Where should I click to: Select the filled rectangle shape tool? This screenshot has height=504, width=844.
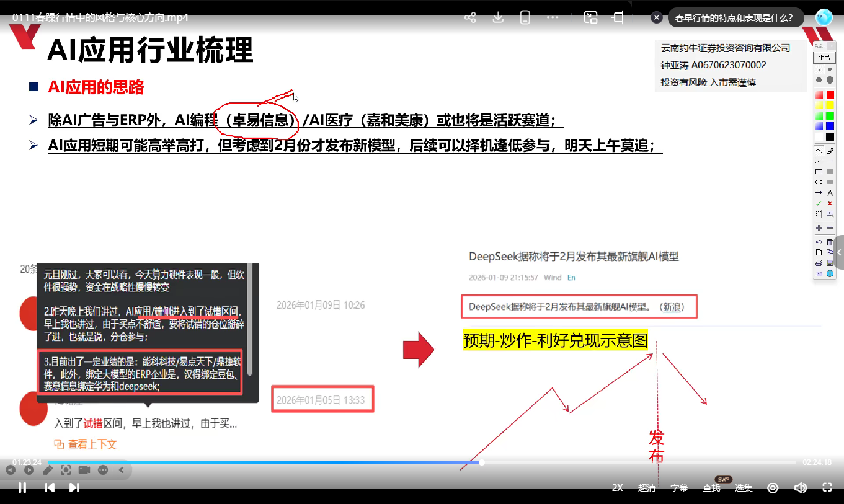pos(830,172)
